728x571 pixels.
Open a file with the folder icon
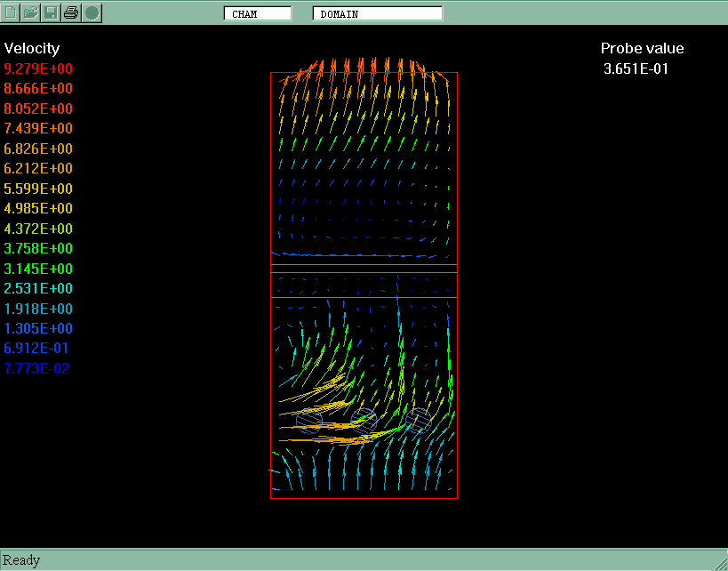pos(31,12)
